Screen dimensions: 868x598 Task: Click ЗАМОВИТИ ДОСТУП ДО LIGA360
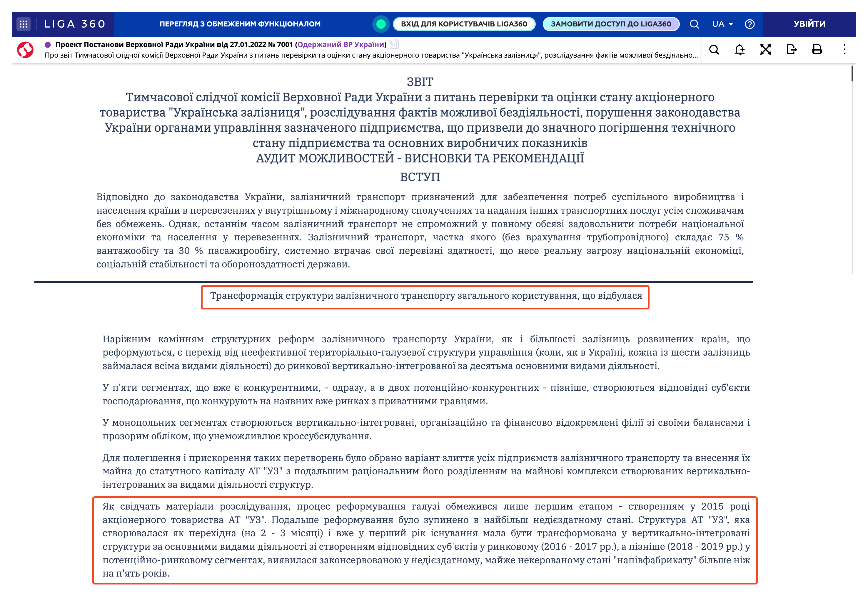pyautogui.click(x=610, y=24)
